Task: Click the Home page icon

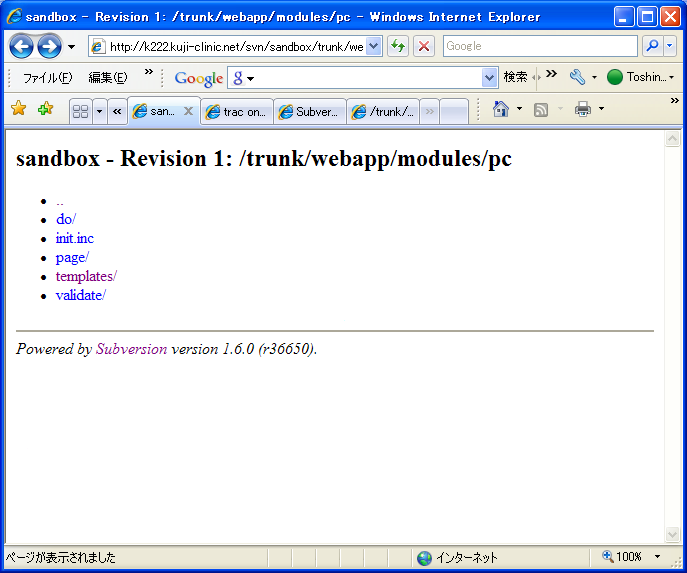Action: [x=501, y=110]
